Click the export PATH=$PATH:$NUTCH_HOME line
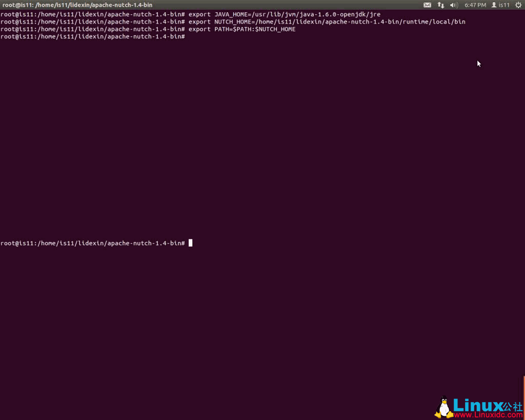This screenshot has width=525, height=420. tap(148, 29)
